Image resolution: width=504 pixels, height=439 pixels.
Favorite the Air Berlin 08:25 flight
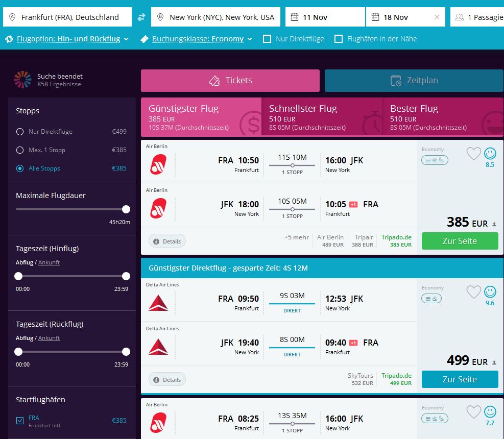[x=473, y=411]
